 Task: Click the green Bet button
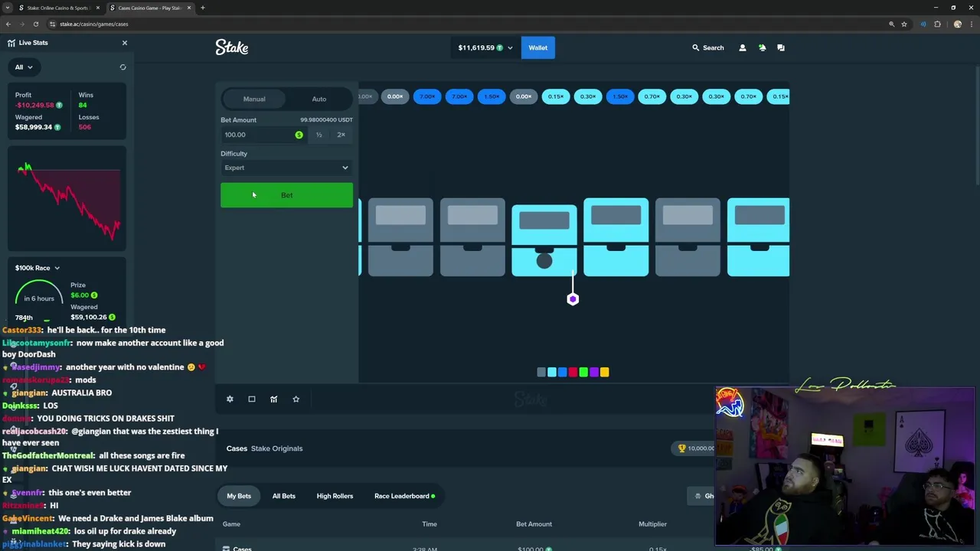click(286, 195)
